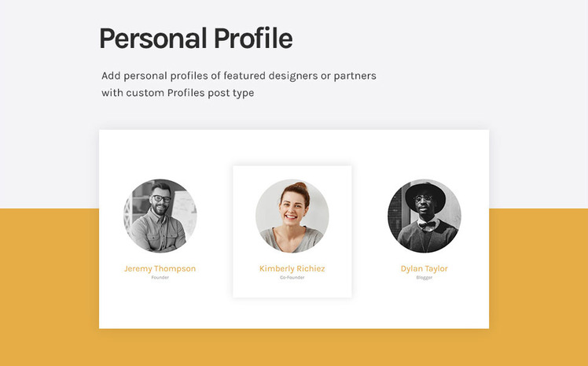The image size is (588, 366).
Task: Open Kimberly Richiez's profile photo
Action: pos(292,216)
